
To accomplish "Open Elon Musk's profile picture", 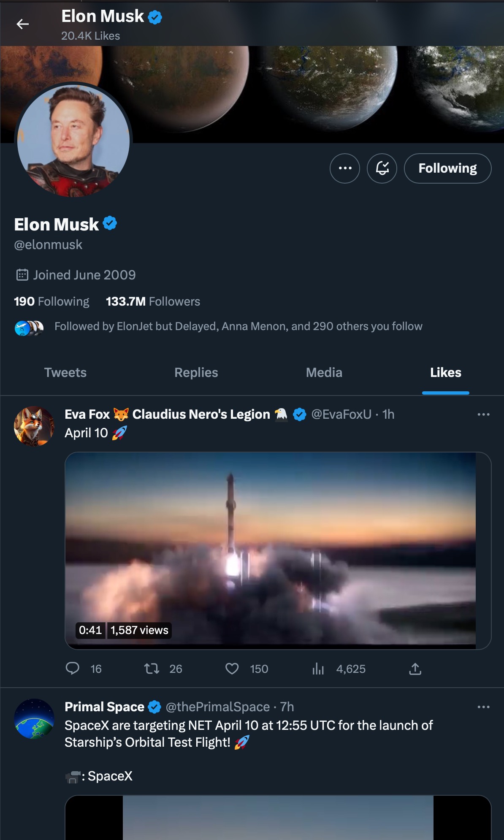I will tap(73, 141).
